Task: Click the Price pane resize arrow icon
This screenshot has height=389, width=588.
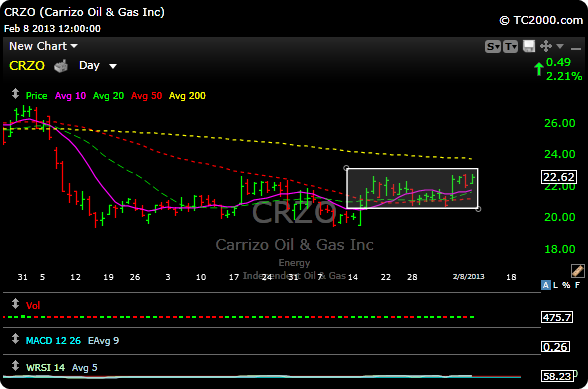Action: 15,93
